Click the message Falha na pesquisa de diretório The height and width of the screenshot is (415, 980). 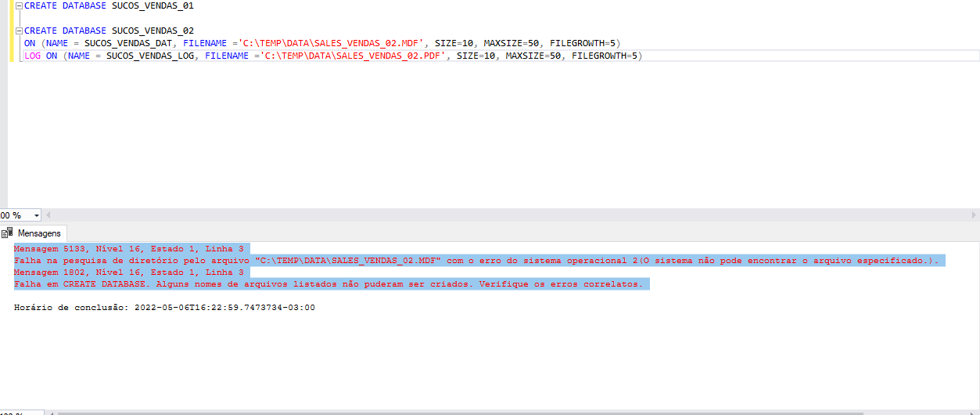tap(476, 260)
